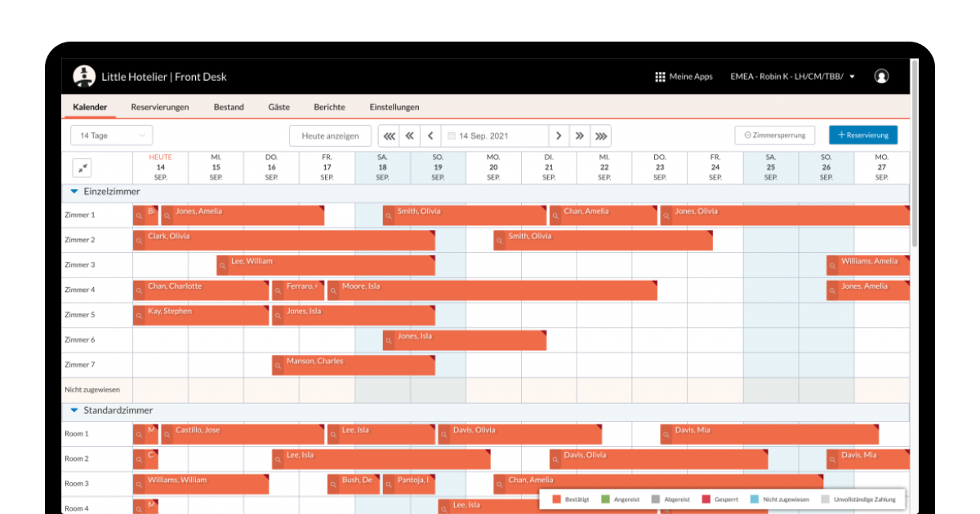This screenshot has width=980, height=514.
Task: Click magnifier icon on Pantoja booking
Action: (390, 485)
